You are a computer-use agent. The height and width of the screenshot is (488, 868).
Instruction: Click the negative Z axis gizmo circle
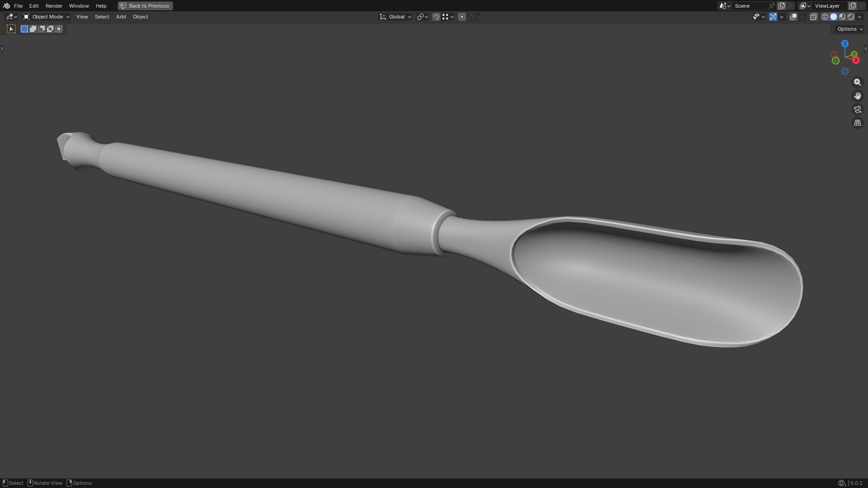(x=844, y=71)
